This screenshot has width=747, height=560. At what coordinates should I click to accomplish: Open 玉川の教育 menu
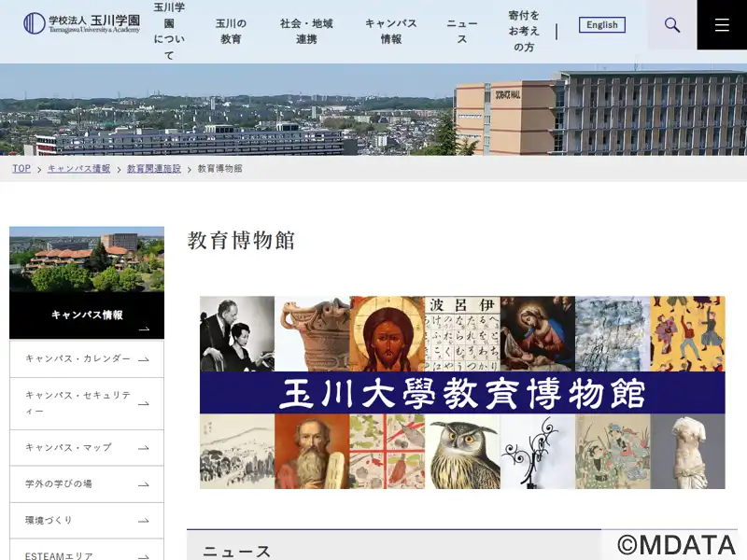tap(231, 32)
